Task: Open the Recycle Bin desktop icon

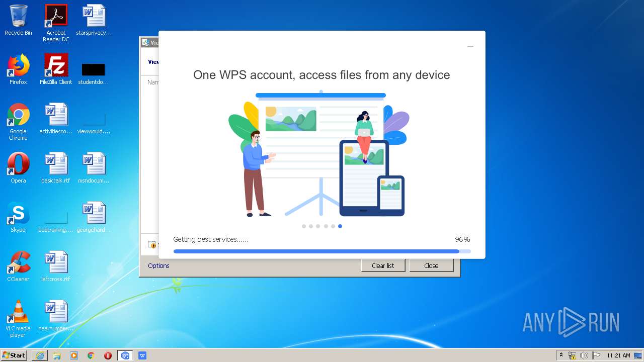Action: tap(18, 20)
